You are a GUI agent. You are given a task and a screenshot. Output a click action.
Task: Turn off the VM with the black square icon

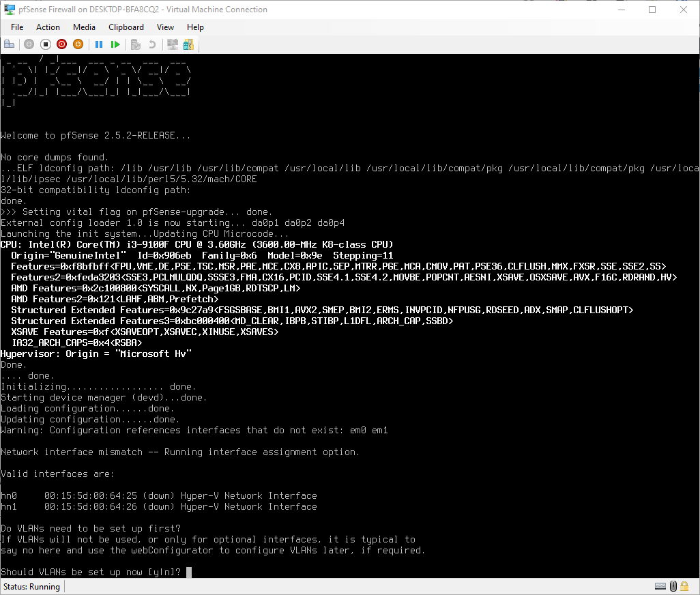(x=46, y=44)
